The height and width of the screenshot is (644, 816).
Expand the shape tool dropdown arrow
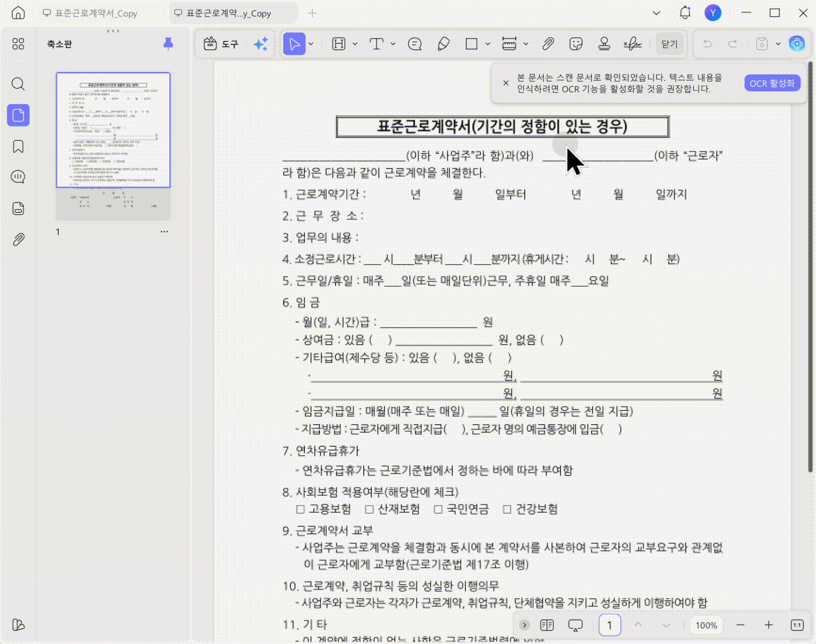coord(487,44)
